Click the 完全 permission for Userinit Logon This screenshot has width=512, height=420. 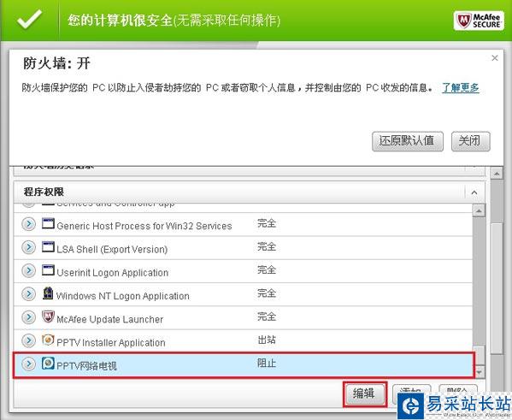(267, 269)
